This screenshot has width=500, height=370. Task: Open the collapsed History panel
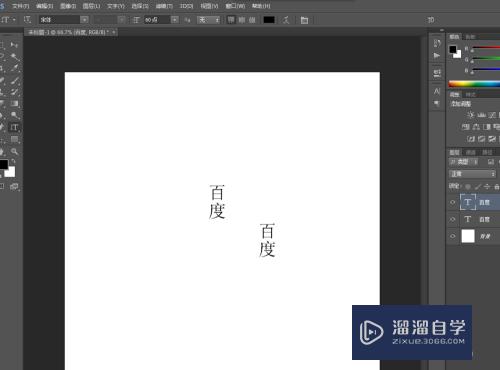click(x=437, y=43)
